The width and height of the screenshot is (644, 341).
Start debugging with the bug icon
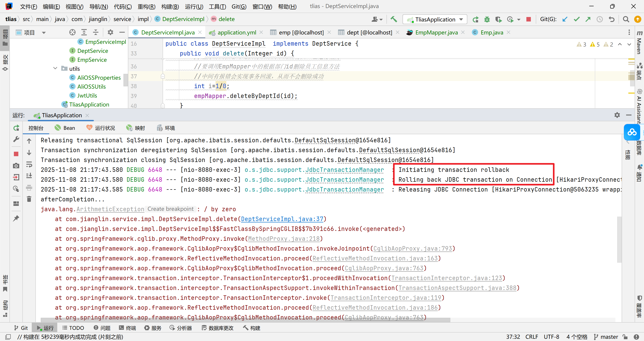tap(487, 19)
